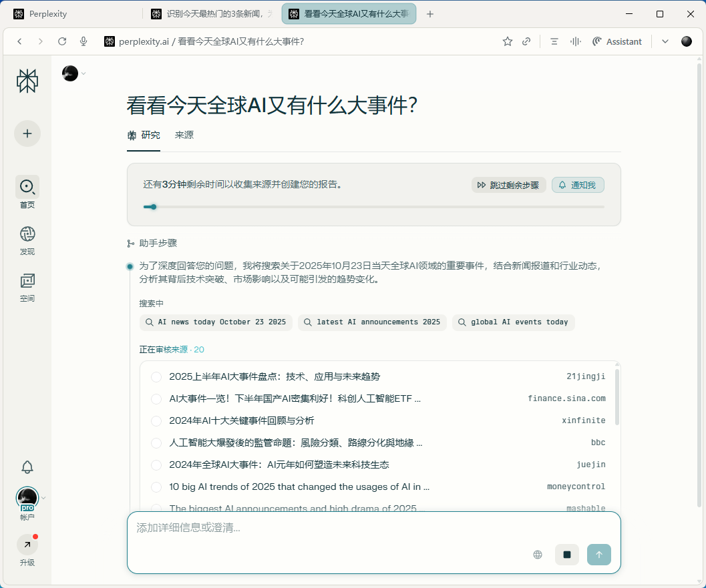
Task: Open the chevron dropdown beside Assistant
Action: tap(665, 41)
